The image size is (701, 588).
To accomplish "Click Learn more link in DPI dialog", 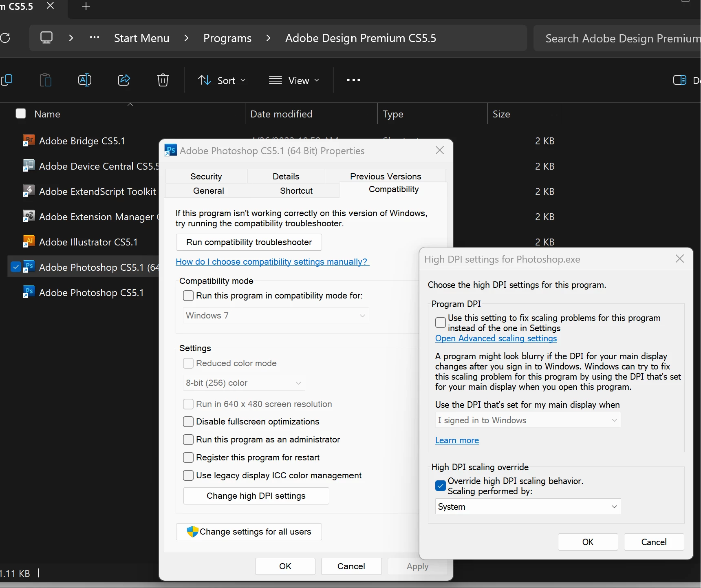I will (x=457, y=440).
